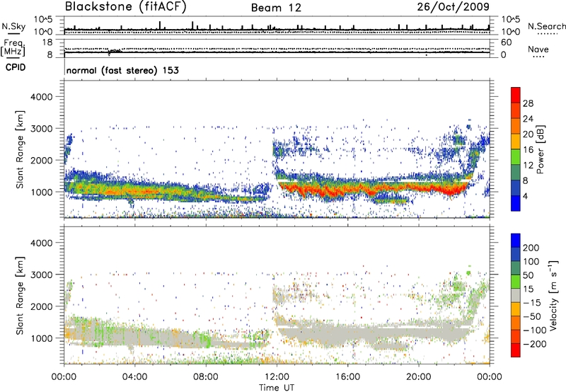
Task: Click the N.Search dotted line legend sample
Action: pyautogui.click(x=548, y=33)
